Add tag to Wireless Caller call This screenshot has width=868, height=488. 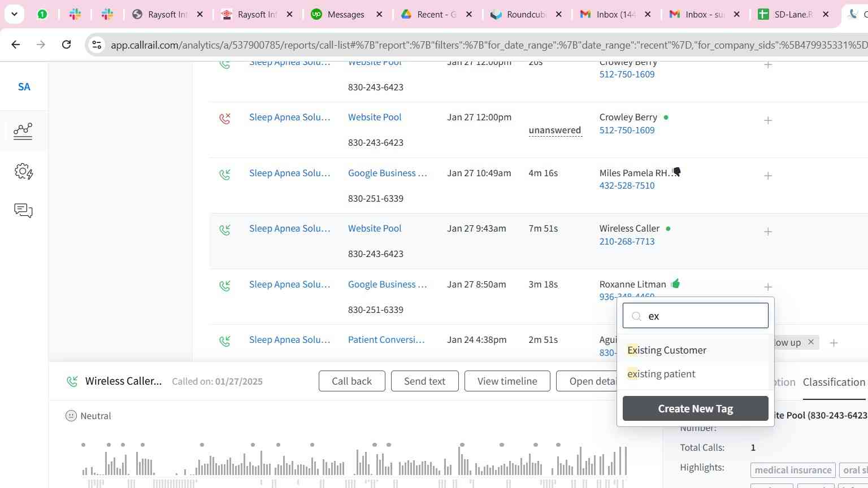pos(768,232)
